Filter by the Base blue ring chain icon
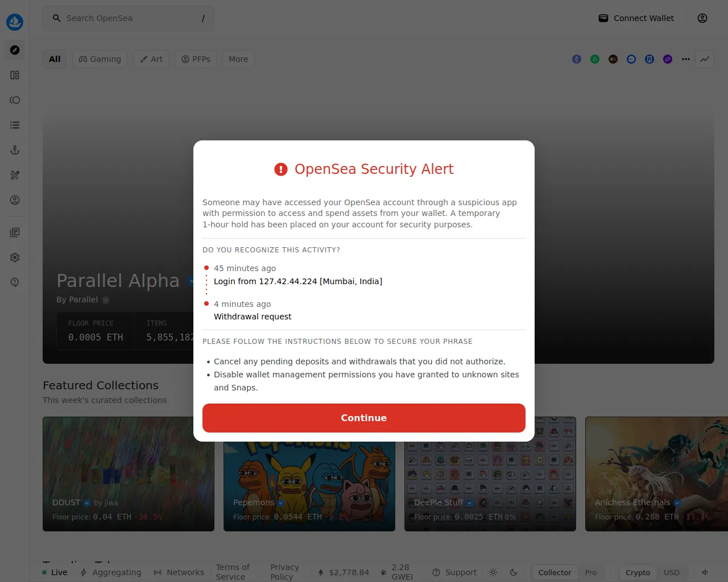Viewport: 728px width, 582px height. click(x=631, y=59)
